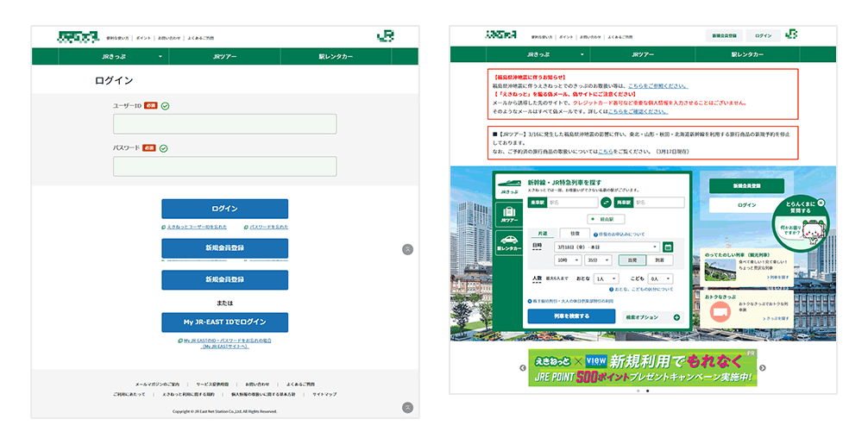Open the calendar date picker icon
Screen dimensions: 868x444
pyautogui.click(x=668, y=247)
